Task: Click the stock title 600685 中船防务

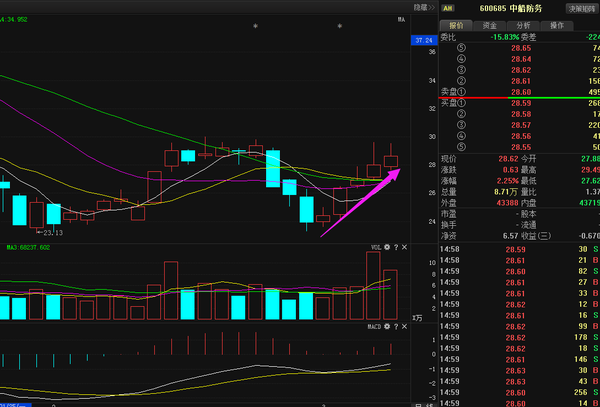Action: pyautogui.click(x=510, y=8)
